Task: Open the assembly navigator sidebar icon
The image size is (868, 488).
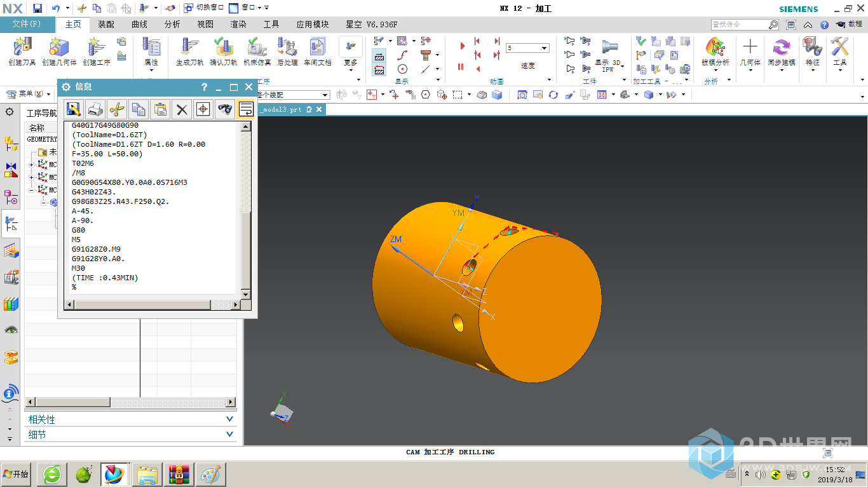Action: (11, 144)
